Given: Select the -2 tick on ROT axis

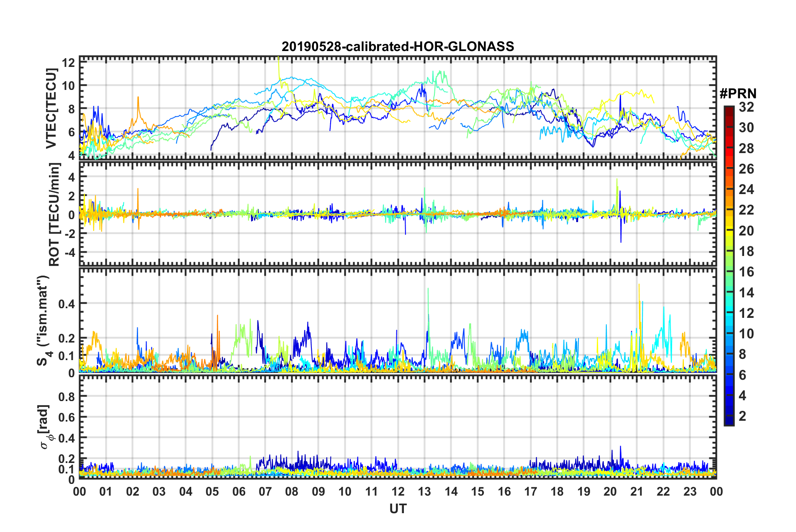Looking at the screenshot, I should [x=69, y=234].
